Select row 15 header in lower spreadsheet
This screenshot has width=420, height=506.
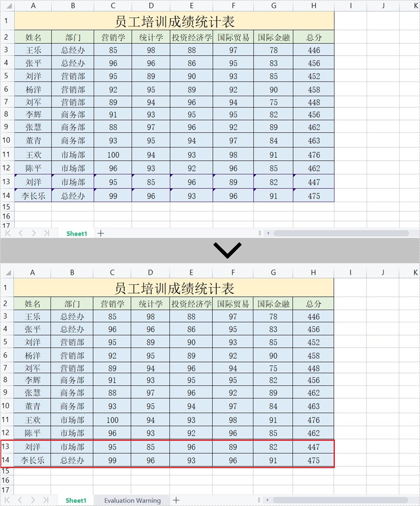(x=6, y=471)
